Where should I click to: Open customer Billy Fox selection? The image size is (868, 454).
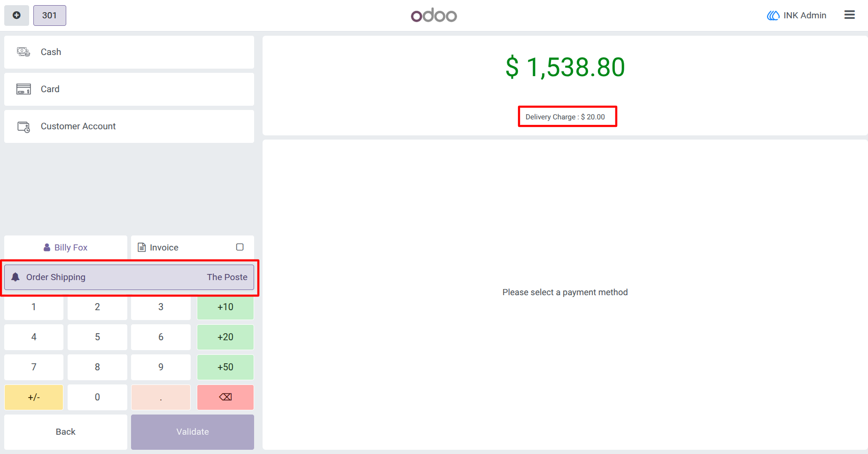66,247
